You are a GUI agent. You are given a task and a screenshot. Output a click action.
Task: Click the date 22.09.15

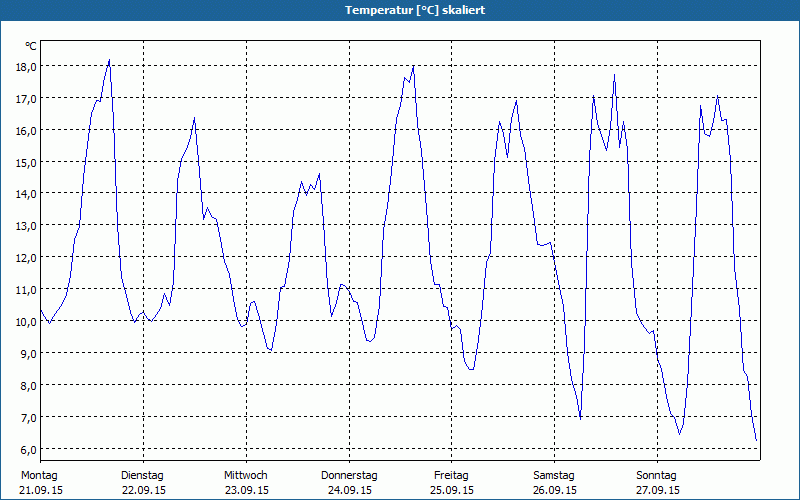point(144,490)
